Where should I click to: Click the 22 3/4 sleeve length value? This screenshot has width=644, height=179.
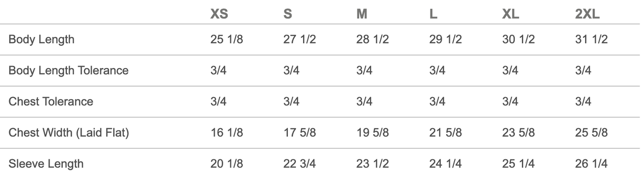tap(299, 163)
